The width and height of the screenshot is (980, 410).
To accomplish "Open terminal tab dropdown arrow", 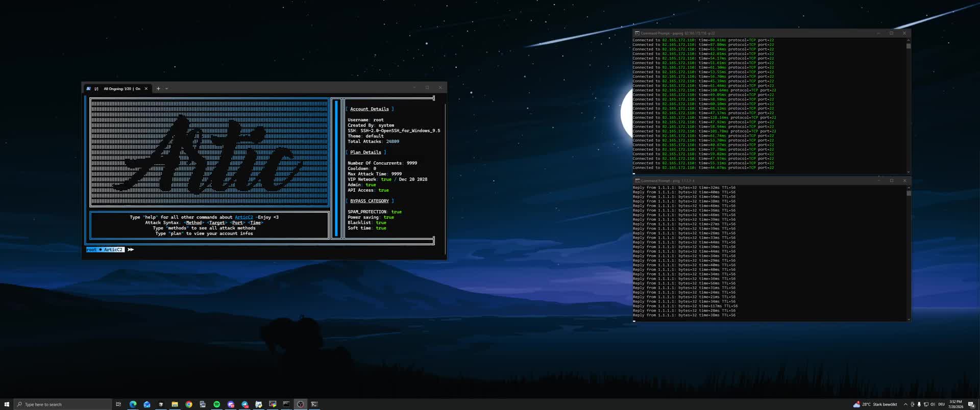I will click(x=166, y=89).
